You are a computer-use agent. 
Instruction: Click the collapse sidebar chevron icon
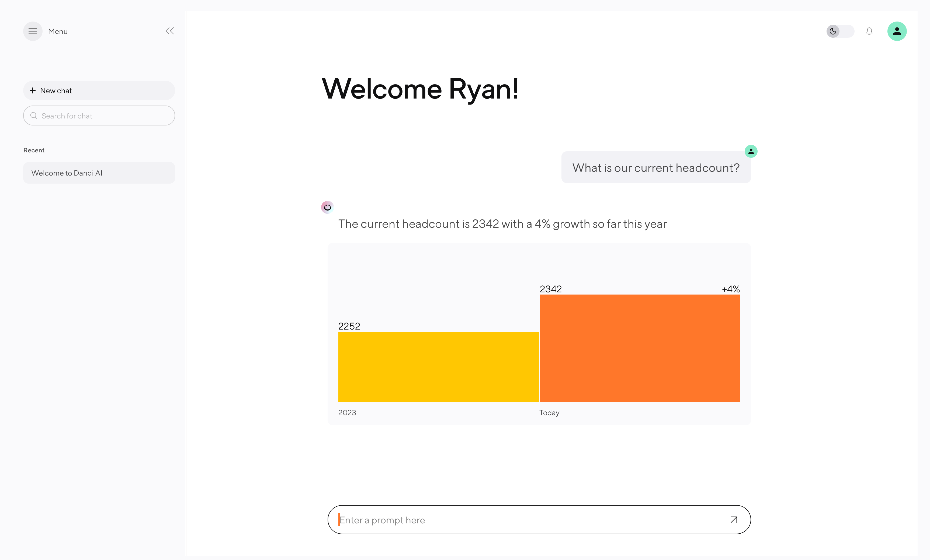click(x=170, y=30)
